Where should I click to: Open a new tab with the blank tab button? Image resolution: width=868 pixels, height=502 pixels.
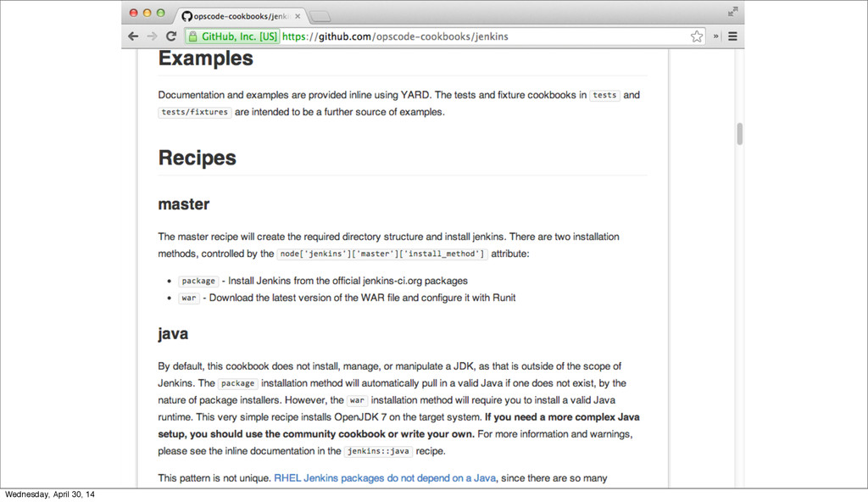(320, 17)
